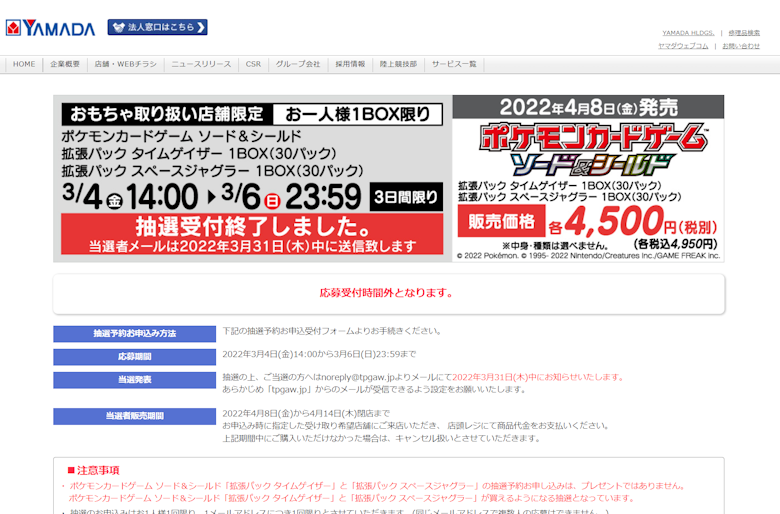This screenshot has height=514, width=780.
Task: Open the ニュースリリース menu item
Action: 201,64
